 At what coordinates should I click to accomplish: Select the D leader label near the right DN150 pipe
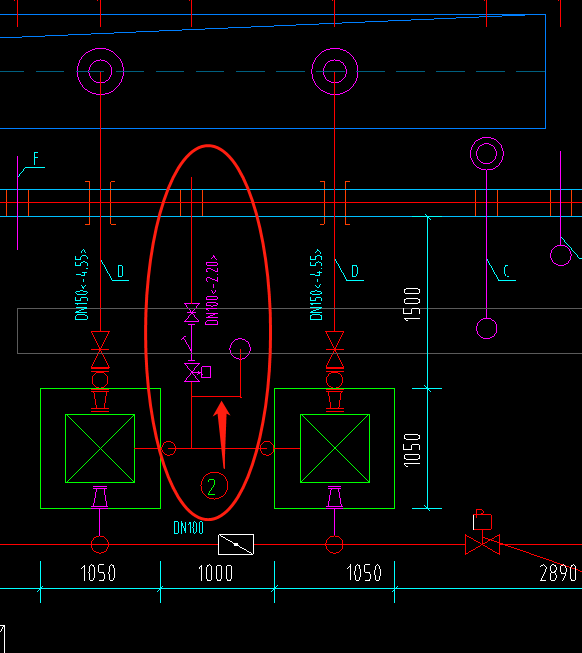click(x=355, y=271)
